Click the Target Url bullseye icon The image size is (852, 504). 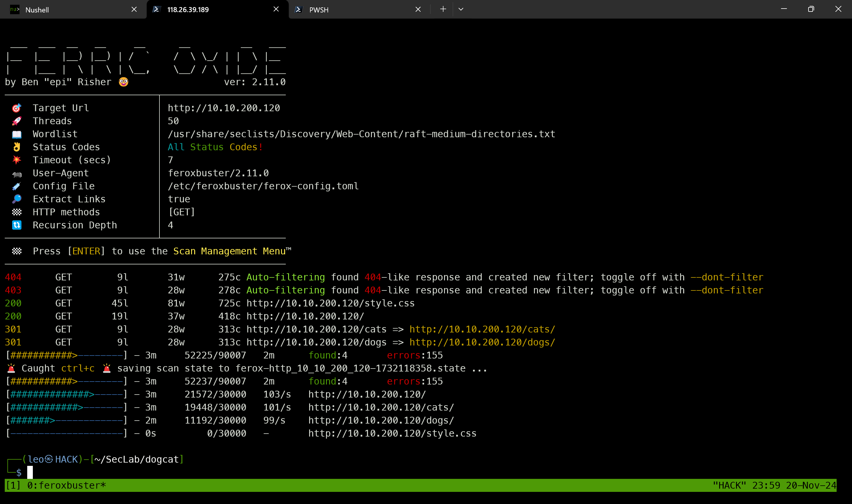coord(17,108)
